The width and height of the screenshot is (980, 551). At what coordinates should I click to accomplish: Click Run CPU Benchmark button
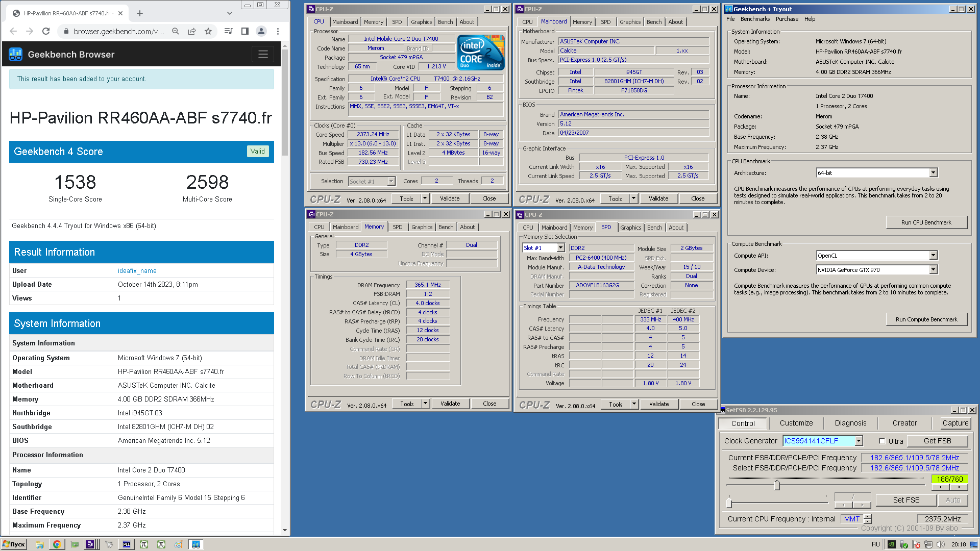[926, 222]
